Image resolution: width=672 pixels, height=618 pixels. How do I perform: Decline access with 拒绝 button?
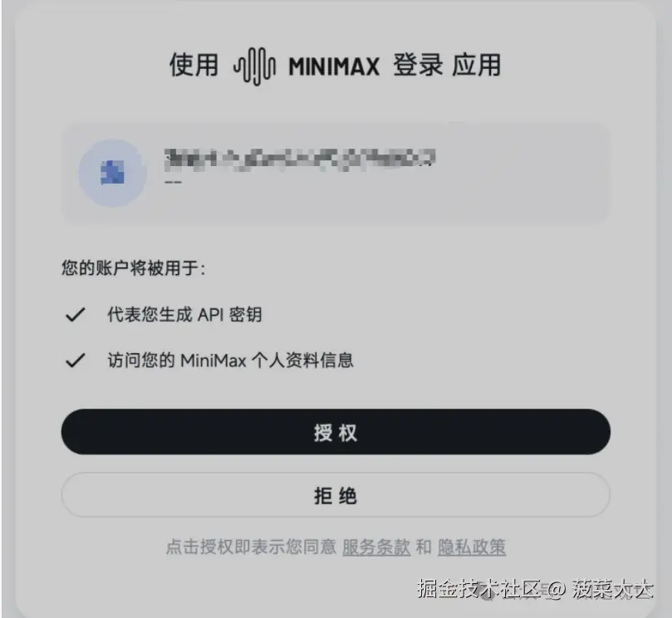click(x=336, y=495)
